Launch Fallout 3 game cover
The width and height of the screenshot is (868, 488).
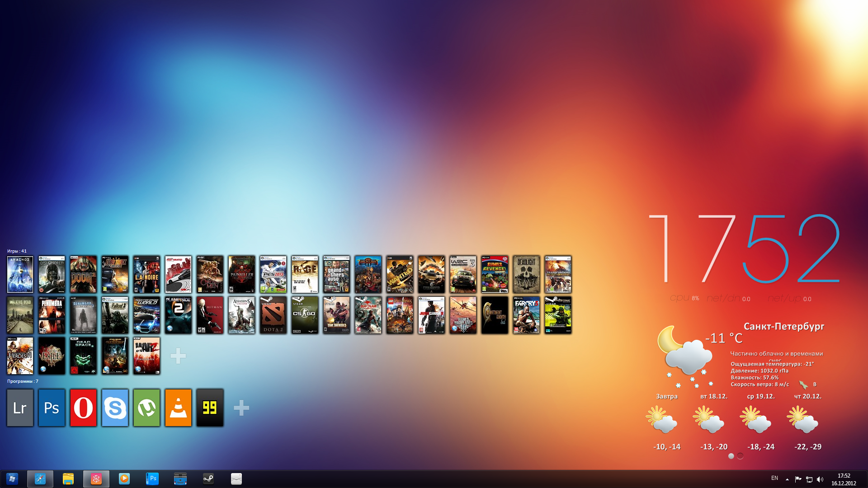(x=115, y=315)
